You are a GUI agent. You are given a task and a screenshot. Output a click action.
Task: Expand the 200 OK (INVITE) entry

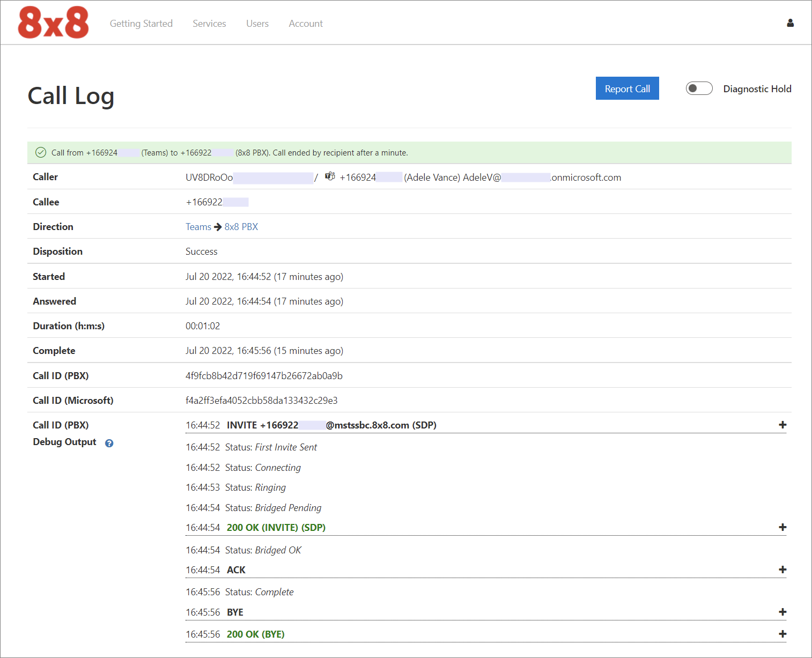coord(783,527)
